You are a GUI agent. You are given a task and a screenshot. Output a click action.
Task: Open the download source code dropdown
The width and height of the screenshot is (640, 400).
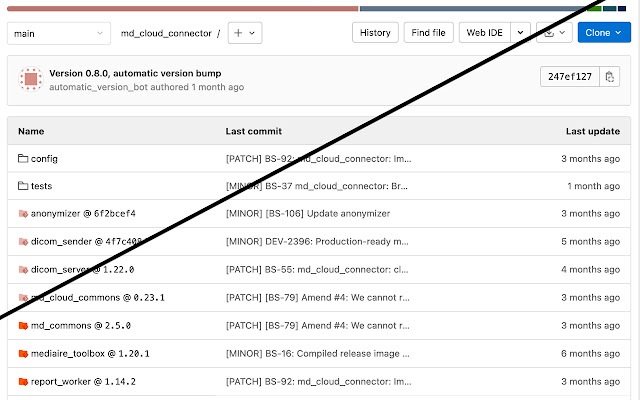(x=554, y=33)
